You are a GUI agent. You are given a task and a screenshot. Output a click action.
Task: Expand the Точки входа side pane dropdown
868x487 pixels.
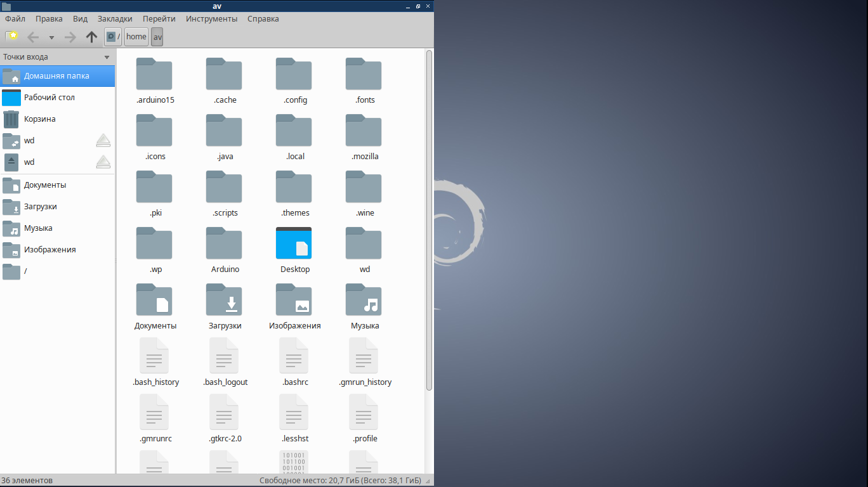click(107, 57)
